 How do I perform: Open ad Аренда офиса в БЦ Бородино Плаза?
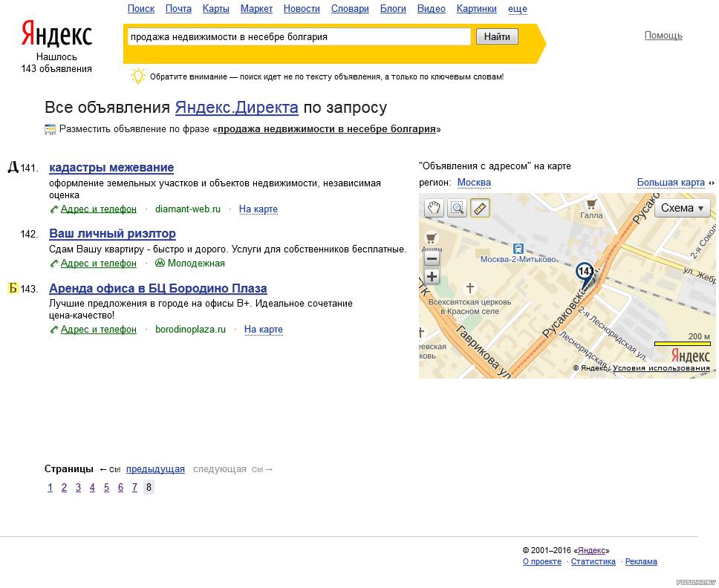click(158, 288)
